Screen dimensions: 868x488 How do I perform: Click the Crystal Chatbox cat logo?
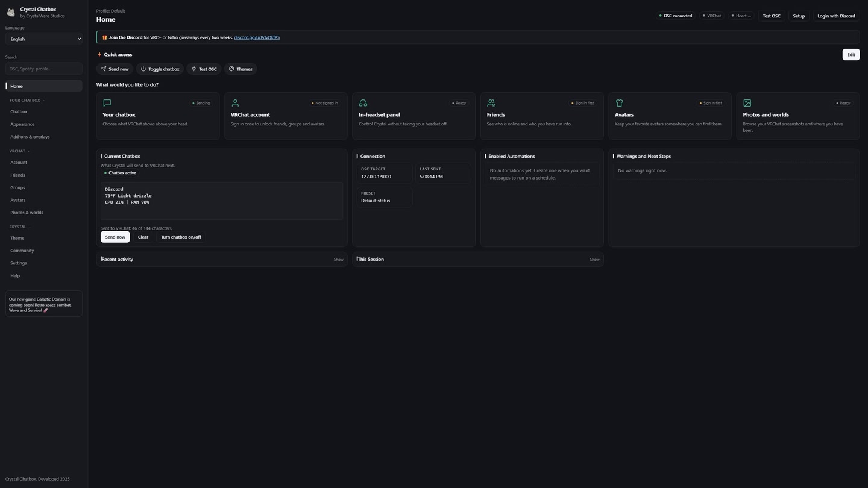pyautogui.click(x=11, y=13)
